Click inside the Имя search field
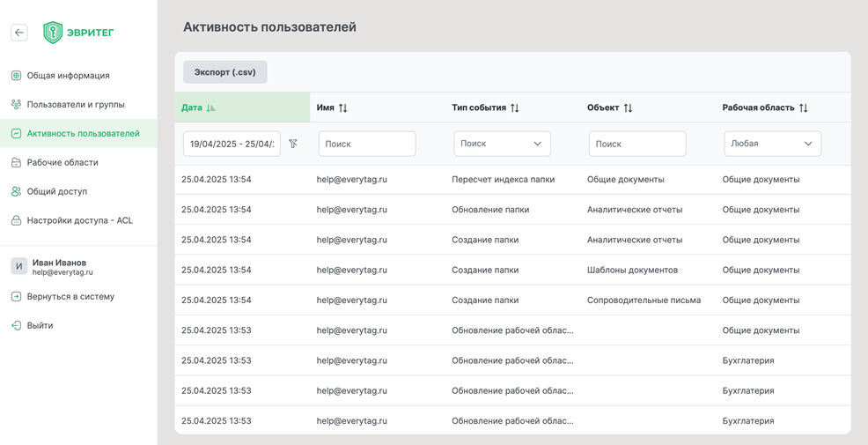This screenshot has width=868, height=445. click(x=367, y=144)
